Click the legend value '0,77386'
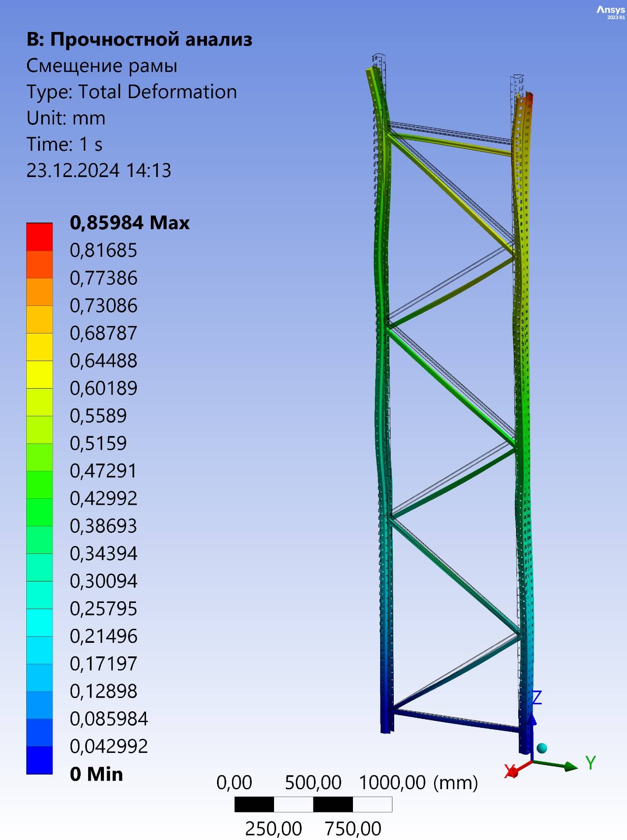Viewport: 627px width, 840px height. point(103,278)
